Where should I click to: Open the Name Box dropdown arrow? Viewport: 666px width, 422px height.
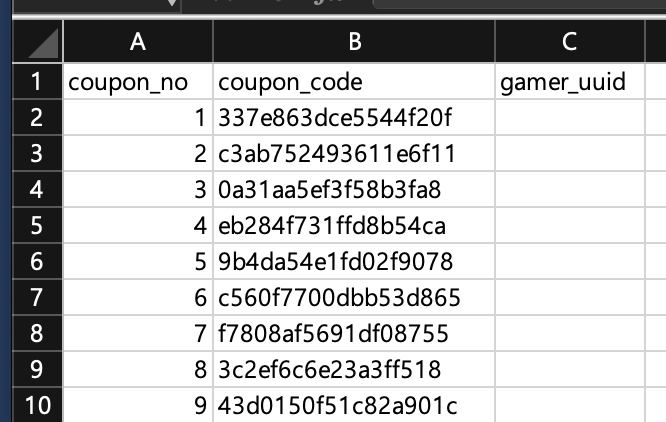point(174,5)
